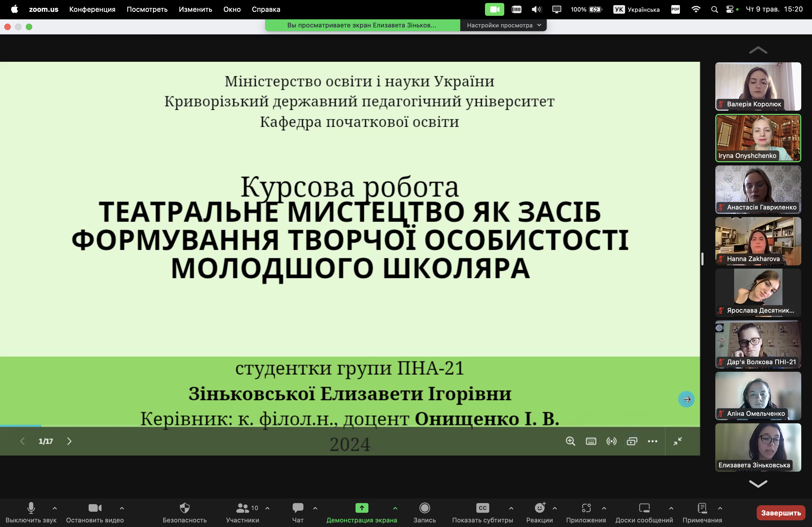Expand the arrow beside Реакции
The height and width of the screenshot is (527, 812).
[x=555, y=508]
